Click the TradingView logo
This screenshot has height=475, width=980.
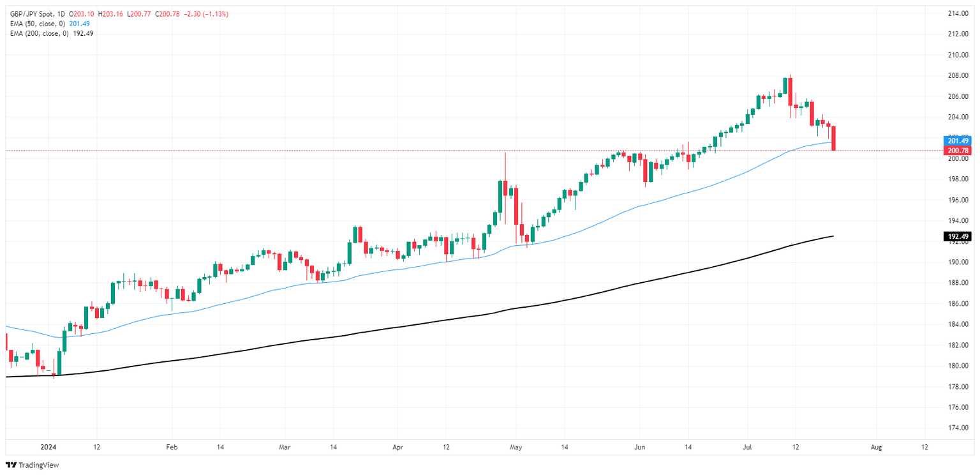point(32,465)
